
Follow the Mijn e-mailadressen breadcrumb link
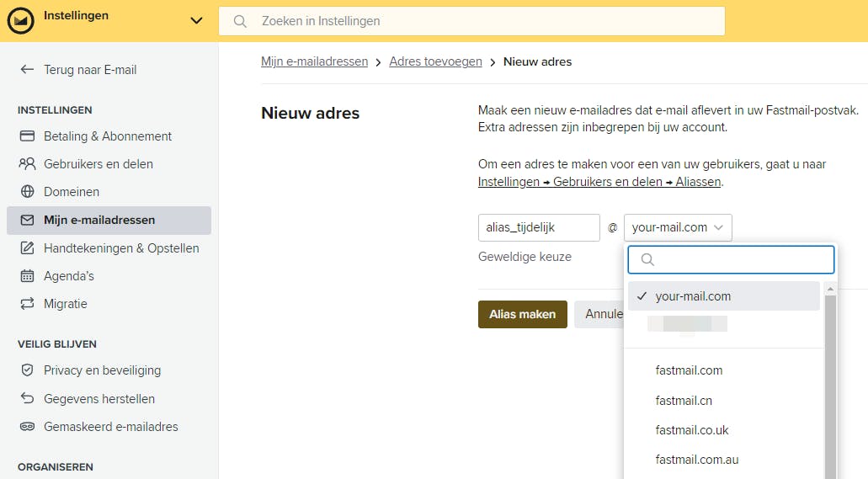[x=314, y=61]
